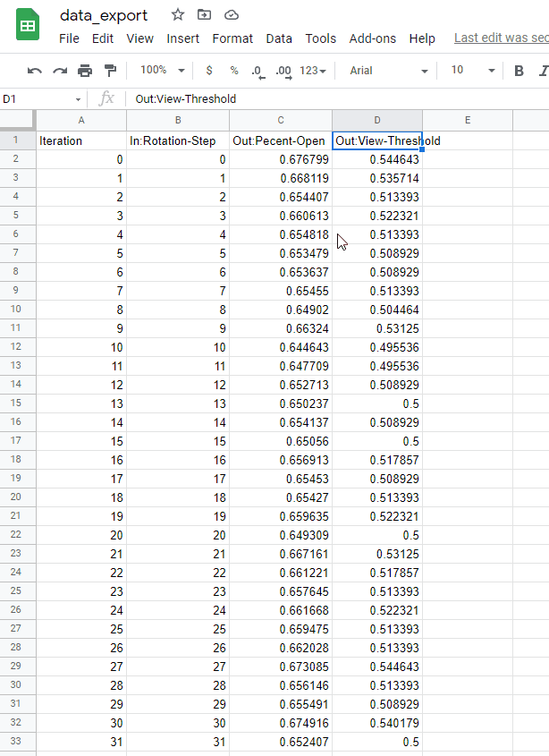Open the Google Sheets home logo
Screen dimensions: 549x756
28,26
